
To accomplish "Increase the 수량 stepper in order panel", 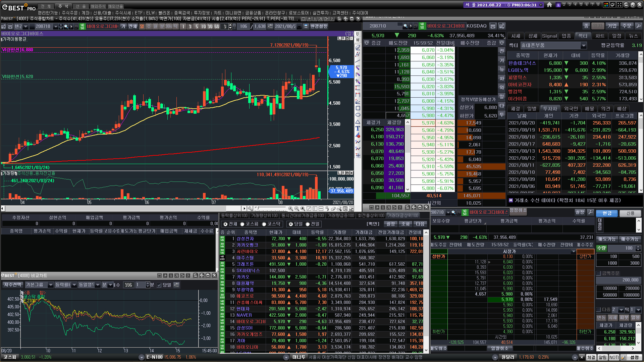I will pyautogui.click(x=638, y=247).
